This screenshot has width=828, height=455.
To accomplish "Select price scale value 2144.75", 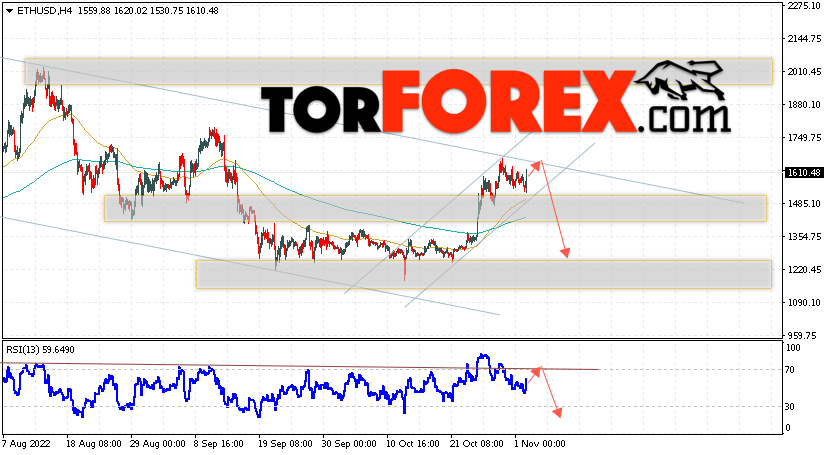I will 804,39.
